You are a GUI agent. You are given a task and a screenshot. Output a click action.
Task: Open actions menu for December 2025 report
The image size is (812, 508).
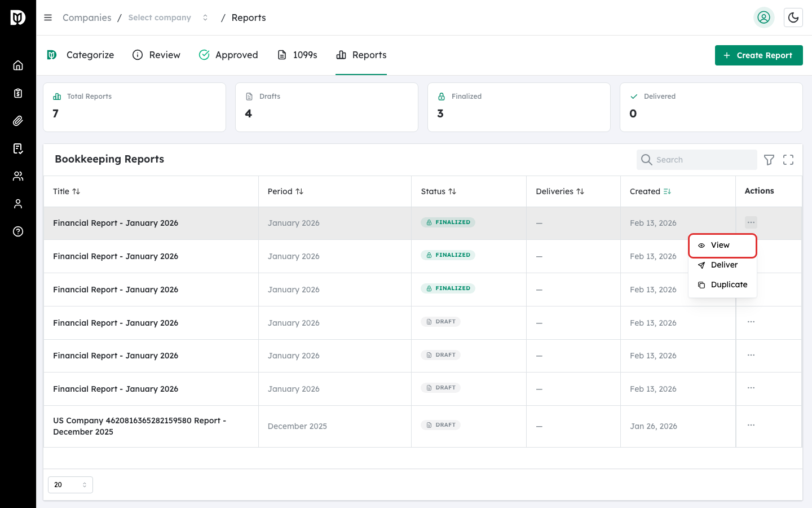[751, 425]
